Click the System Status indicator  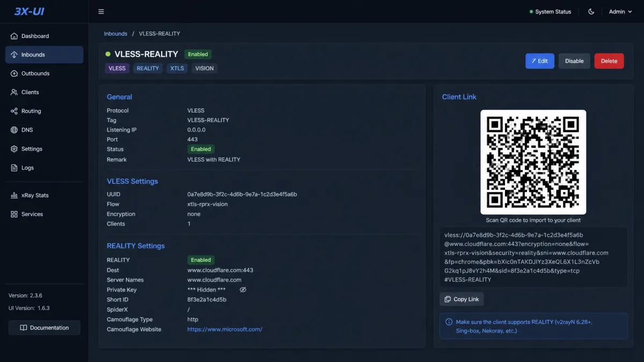(x=550, y=12)
